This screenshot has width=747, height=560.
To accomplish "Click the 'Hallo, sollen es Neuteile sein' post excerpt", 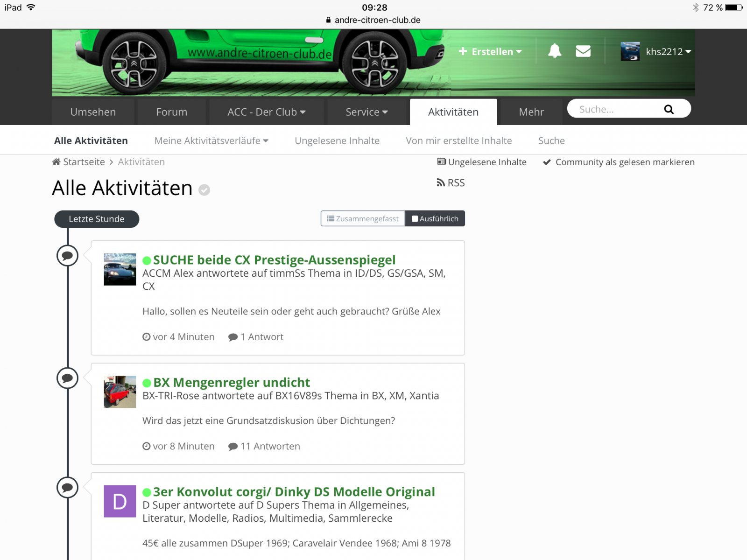I will click(291, 311).
